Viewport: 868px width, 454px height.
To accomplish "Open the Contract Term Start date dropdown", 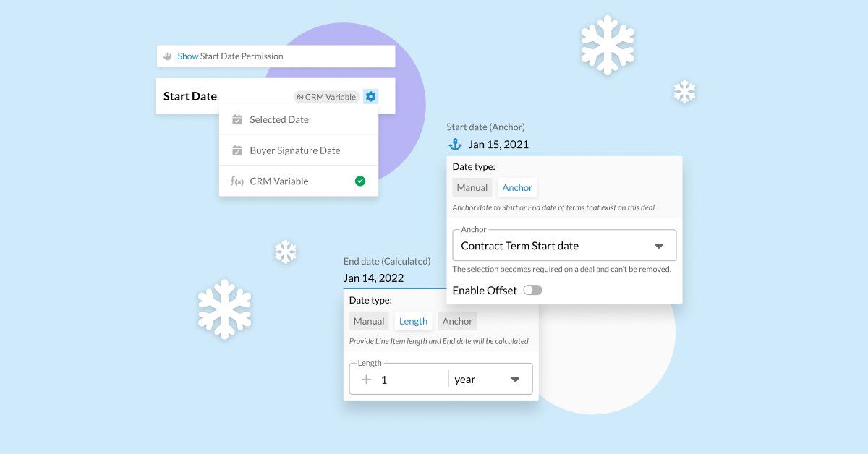I will tap(564, 246).
